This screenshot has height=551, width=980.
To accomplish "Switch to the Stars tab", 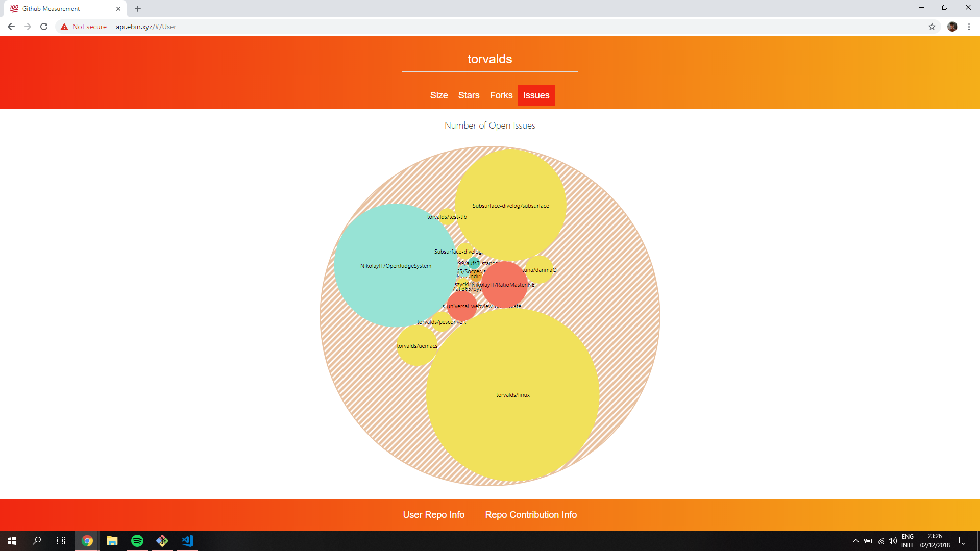I will pyautogui.click(x=469, y=95).
